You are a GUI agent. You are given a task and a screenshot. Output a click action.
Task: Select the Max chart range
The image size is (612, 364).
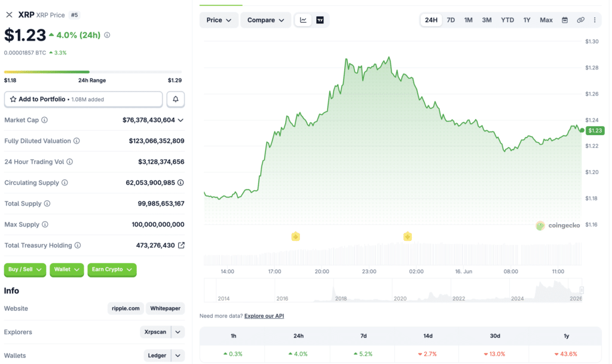click(x=546, y=20)
